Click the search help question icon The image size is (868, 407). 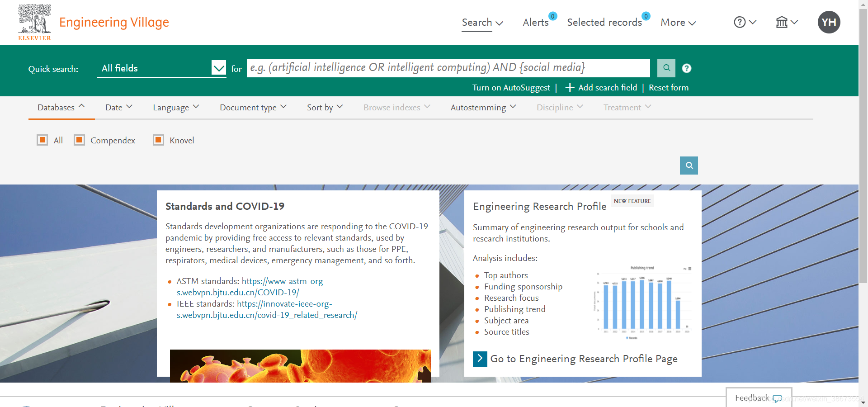[x=686, y=68]
